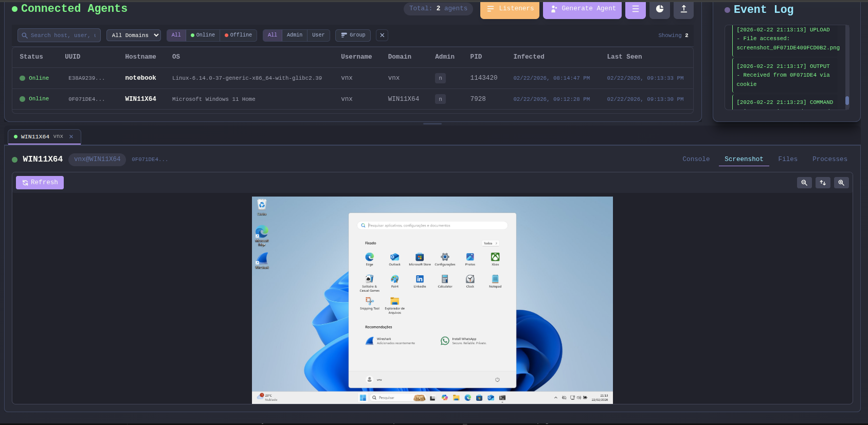Screen dimensions: 868x425
Task: Switch to the Processes tab
Action: pyautogui.click(x=830, y=159)
